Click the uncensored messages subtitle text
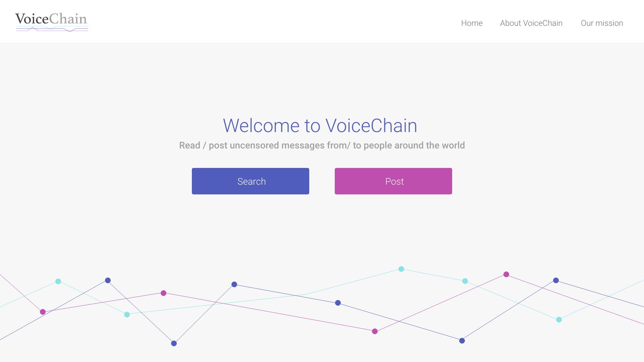 pos(322,145)
